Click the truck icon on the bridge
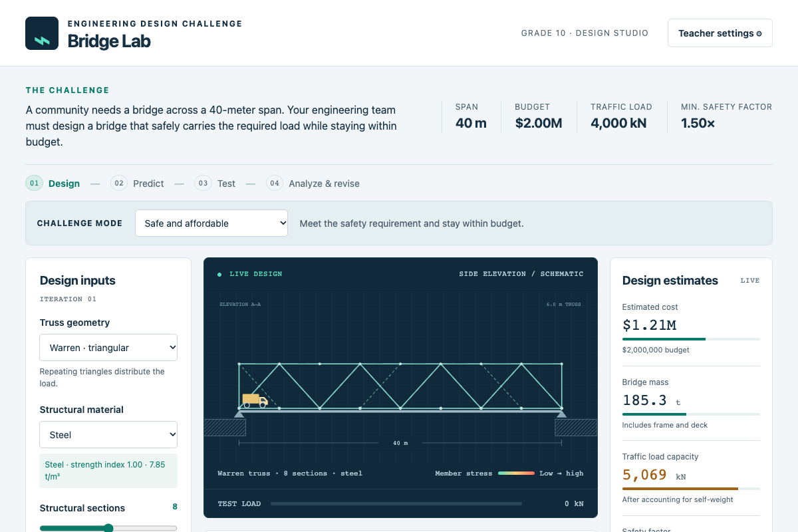Viewport: 798px width, 532px height. tap(255, 400)
